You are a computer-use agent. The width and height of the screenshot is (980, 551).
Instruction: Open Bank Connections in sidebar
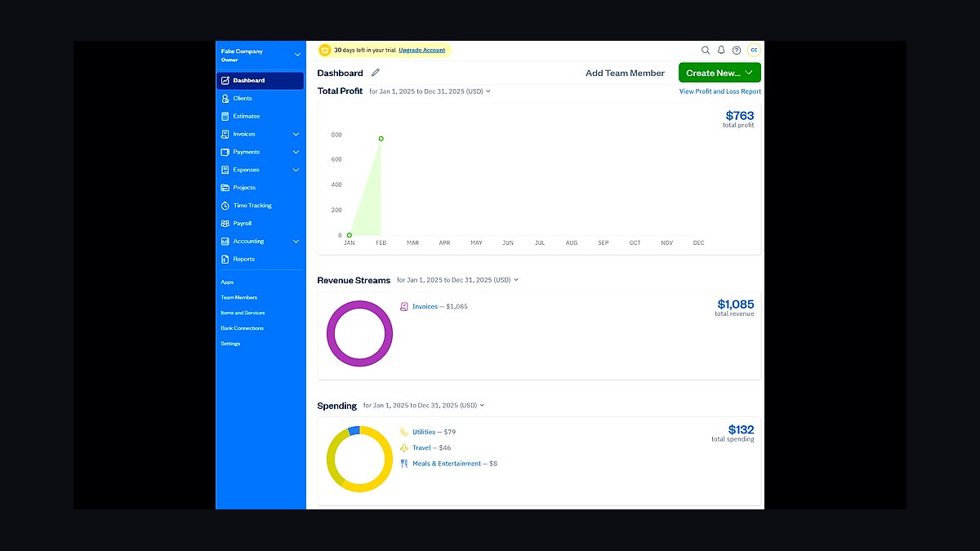pyautogui.click(x=242, y=328)
